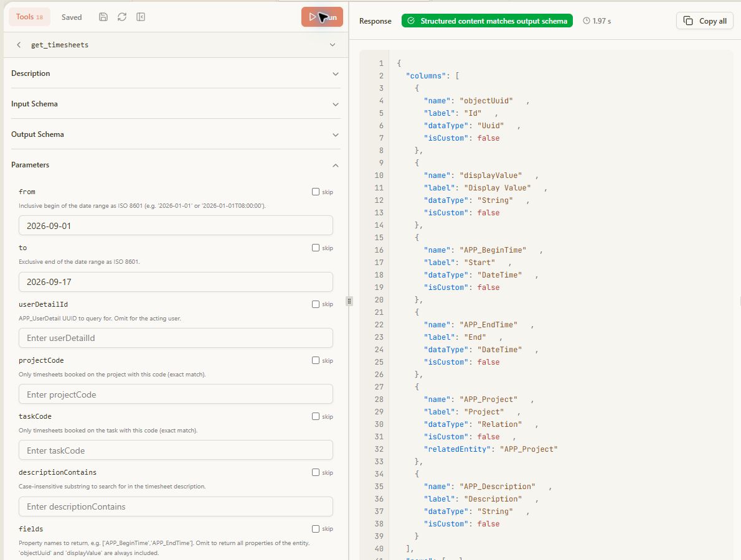Copy all response content
This screenshot has height=560, width=741.
(705, 21)
